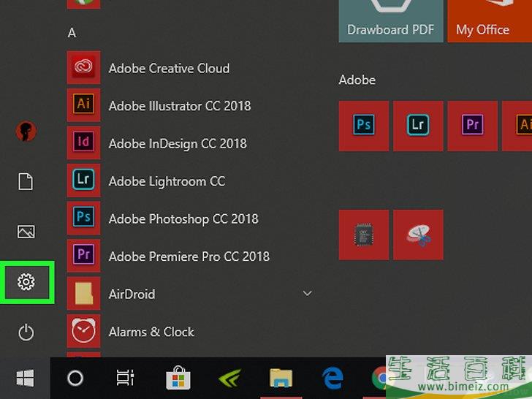The image size is (532, 399).
Task: Click the Ai icon next to Illustrator CC 2018
Action: [83, 104]
